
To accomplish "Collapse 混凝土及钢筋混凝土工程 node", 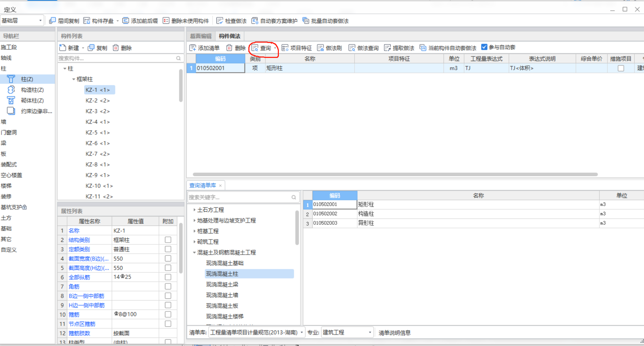I will pyautogui.click(x=194, y=253).
